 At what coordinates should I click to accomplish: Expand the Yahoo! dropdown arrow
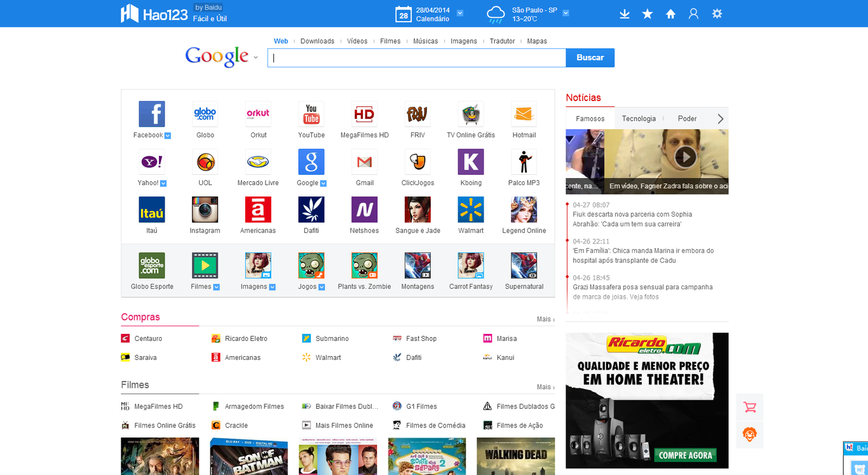[x=163, y=183]
